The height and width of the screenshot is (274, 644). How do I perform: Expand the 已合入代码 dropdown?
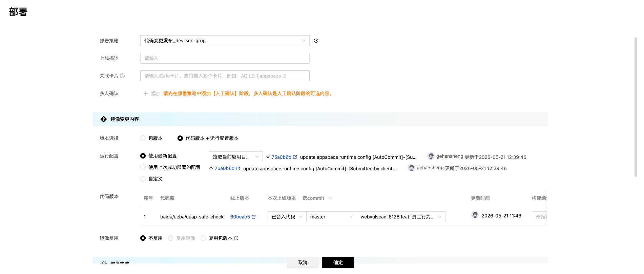coord(287,217)
